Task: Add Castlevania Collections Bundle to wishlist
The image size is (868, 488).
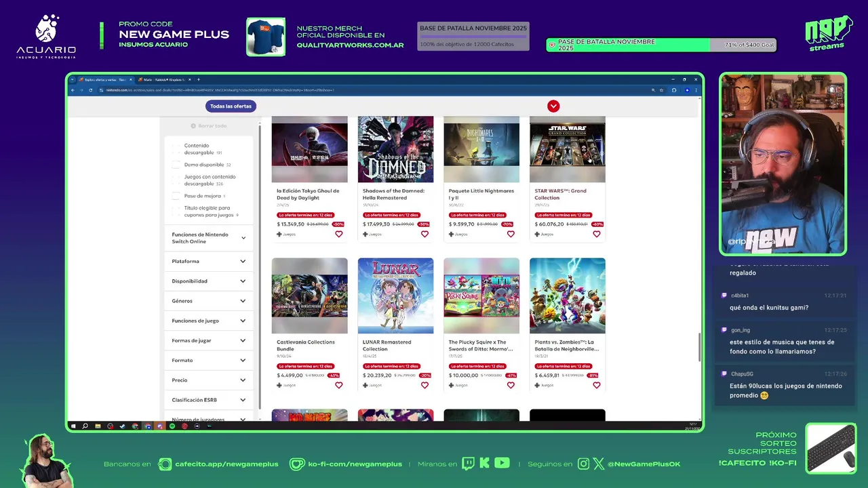Action: [x=338, y=385]
